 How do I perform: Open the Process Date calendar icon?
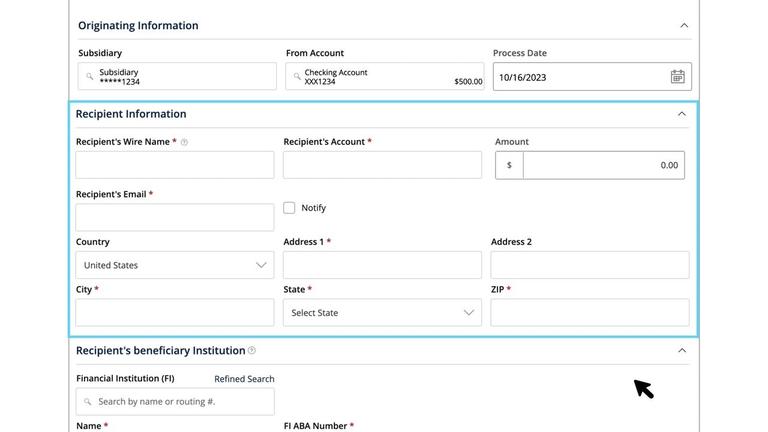[677, 76]
